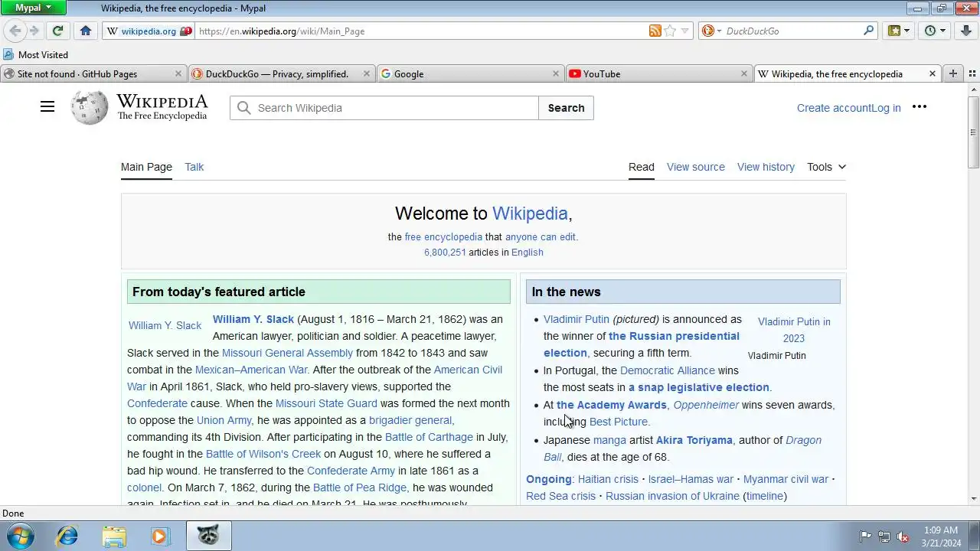This screenshot has width=980, height=551.
Task: Open the Battle of Wilson's Creek link
Action: pos(263,454)
